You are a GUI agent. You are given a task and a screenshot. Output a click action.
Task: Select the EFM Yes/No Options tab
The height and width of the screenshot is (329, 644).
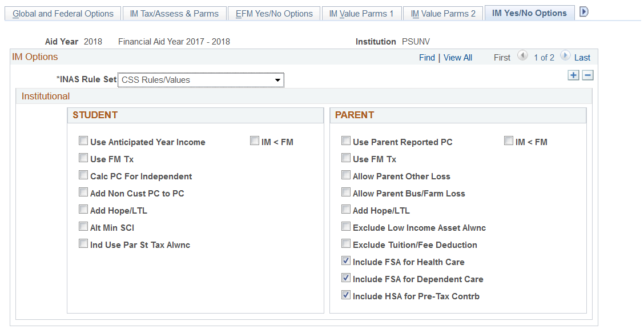(273, 13)
